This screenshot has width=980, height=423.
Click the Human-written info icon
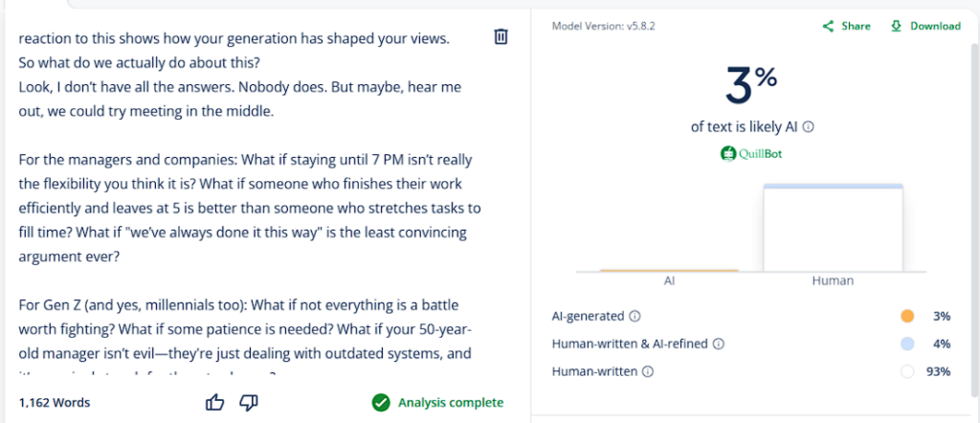pos(646,371)
